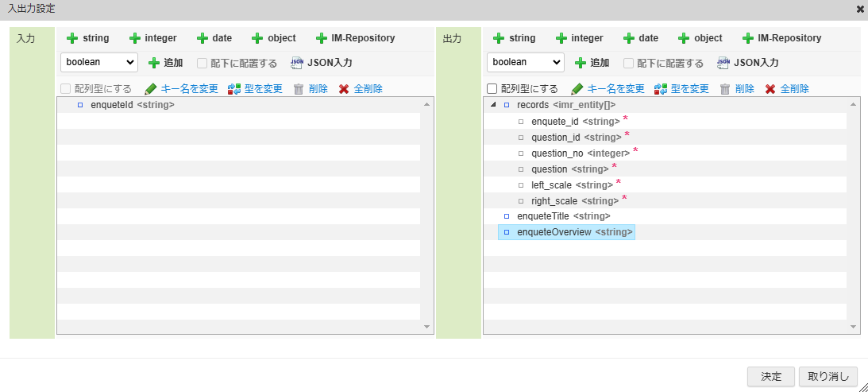Toggle 配列型にする checkbox in input panel
This screenshot has width=868, height=392.
65,89
